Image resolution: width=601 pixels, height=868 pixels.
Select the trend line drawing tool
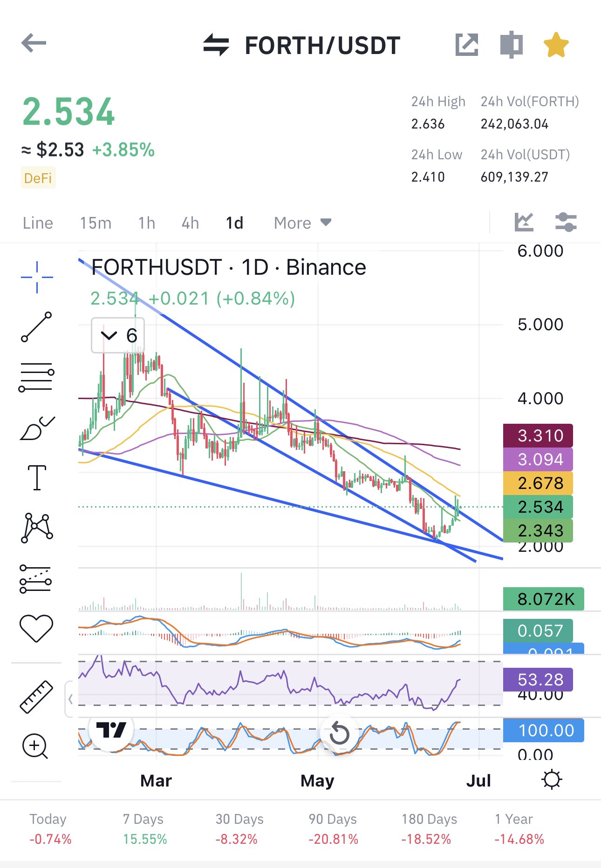(x=36, y=327)
